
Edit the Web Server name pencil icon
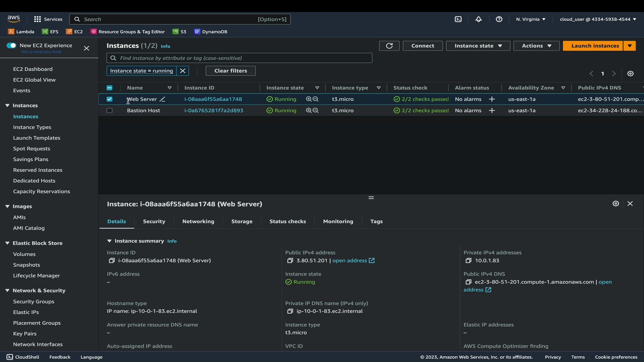pos(162,99)
